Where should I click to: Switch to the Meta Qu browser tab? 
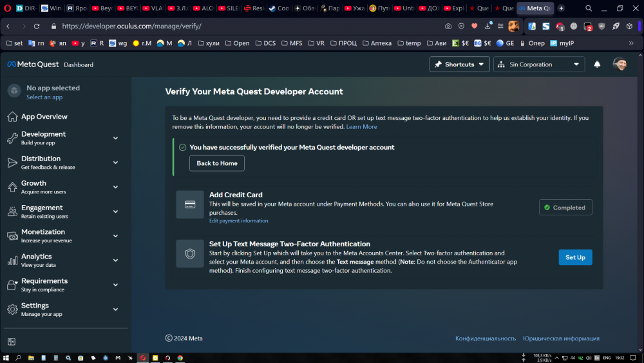click(535, 8)
